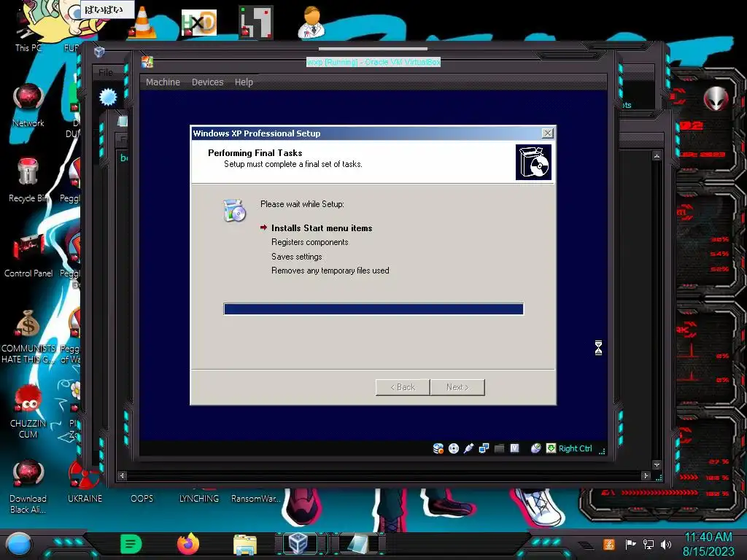This screenshot has width=747, height=560.
Task: Click the scroll right arrow in Manager window
Action: point(646,475)
